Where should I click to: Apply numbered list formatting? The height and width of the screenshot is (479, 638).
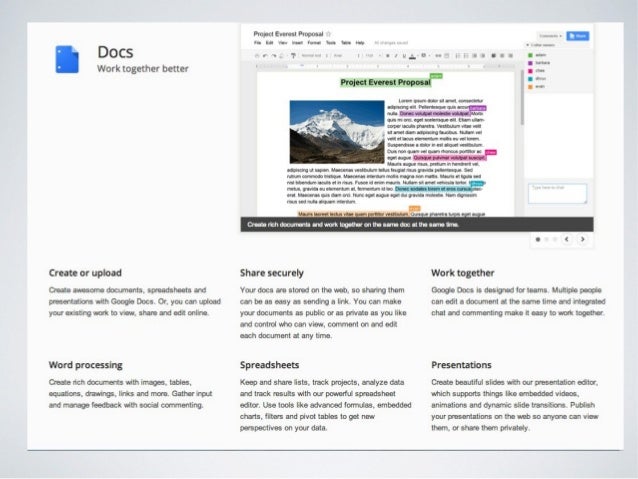pos(458,56)
